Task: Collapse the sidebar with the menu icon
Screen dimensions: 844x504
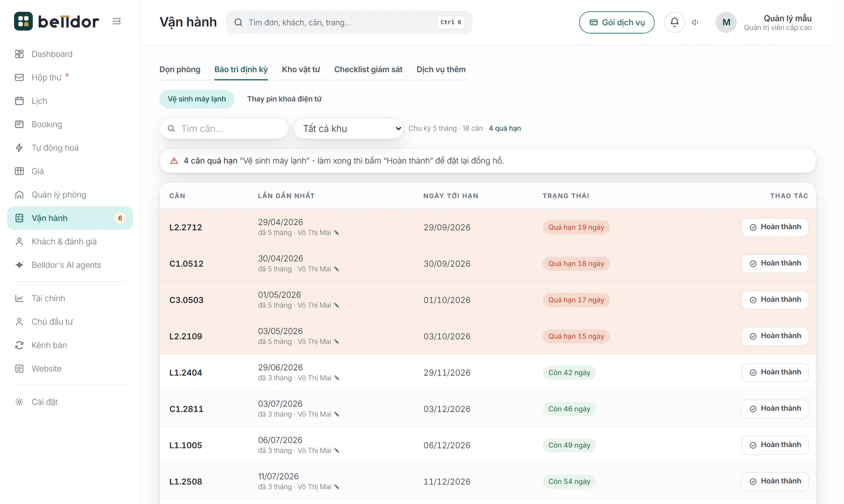Action: (117, 21)
